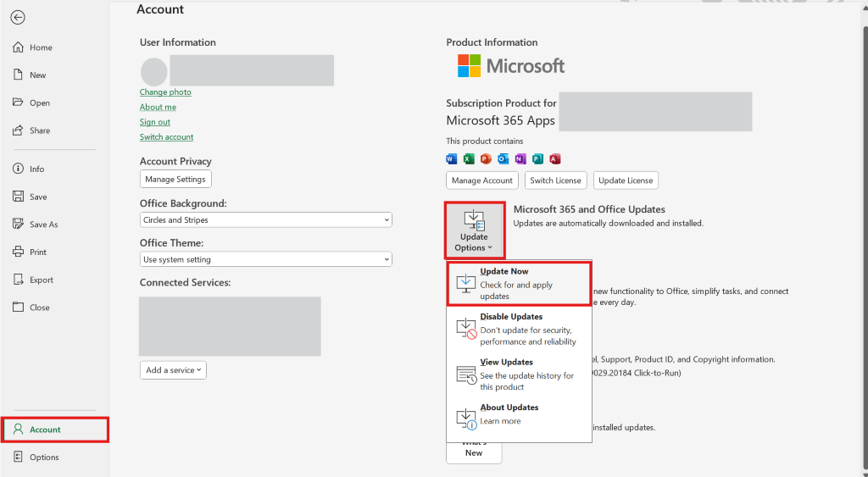Click the Access app icon
Image resolution: width=868 pixels, height=477 pixels.
pyautogui.click(x=554, y=159)
